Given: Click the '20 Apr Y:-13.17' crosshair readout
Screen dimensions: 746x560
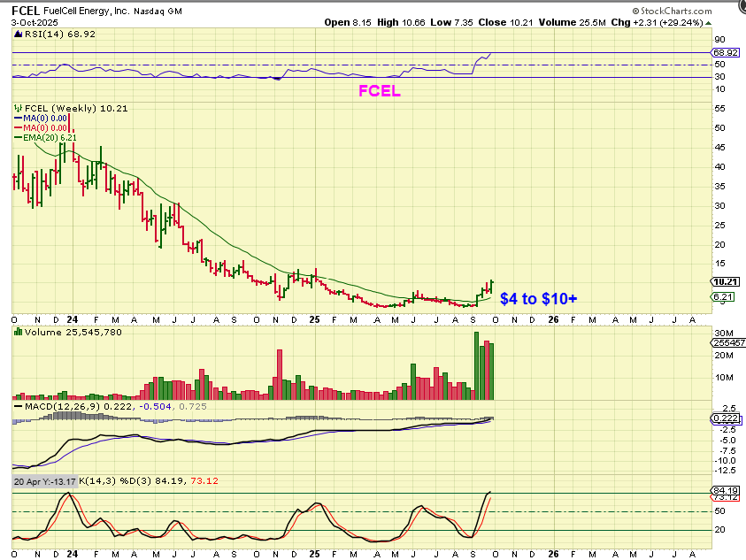Looking at the screenshot, I should [45, 481].
